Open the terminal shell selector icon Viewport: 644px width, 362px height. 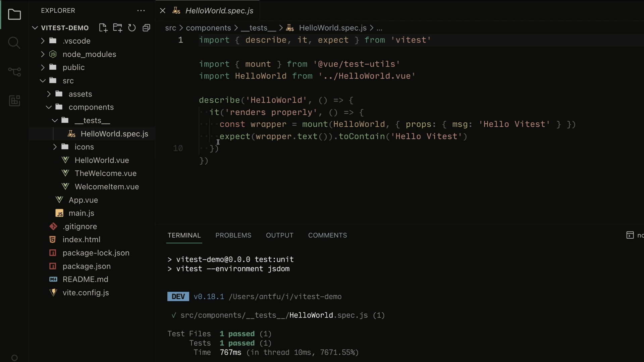[x=630, y=235]
